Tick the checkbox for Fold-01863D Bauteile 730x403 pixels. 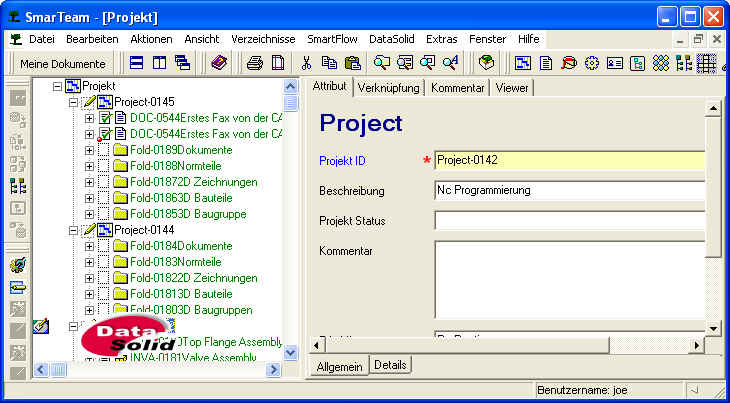[104, 198]
